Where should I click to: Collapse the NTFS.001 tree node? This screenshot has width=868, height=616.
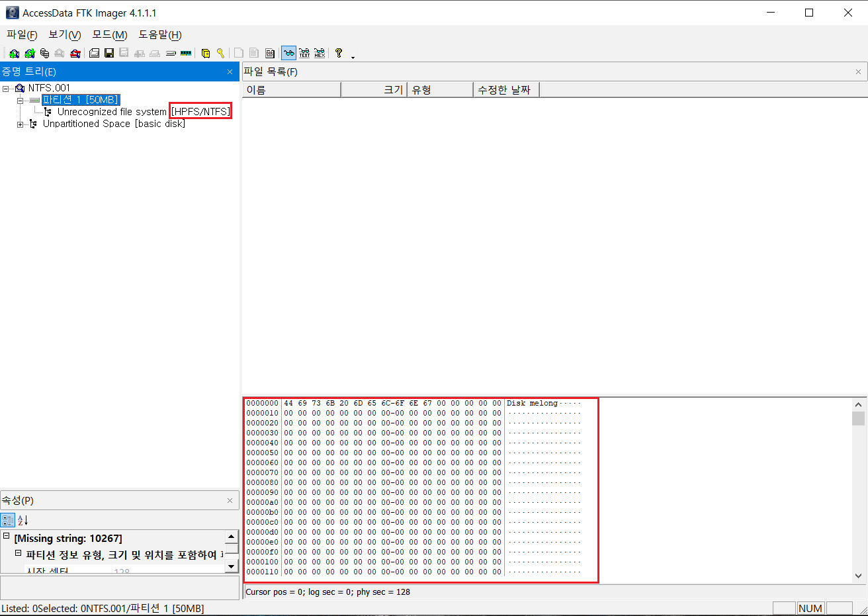[x=5, y=88]
